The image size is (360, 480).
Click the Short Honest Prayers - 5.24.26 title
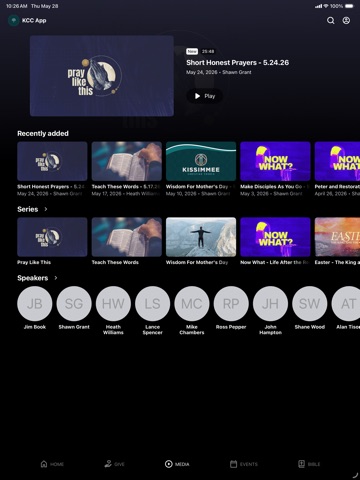237,63
